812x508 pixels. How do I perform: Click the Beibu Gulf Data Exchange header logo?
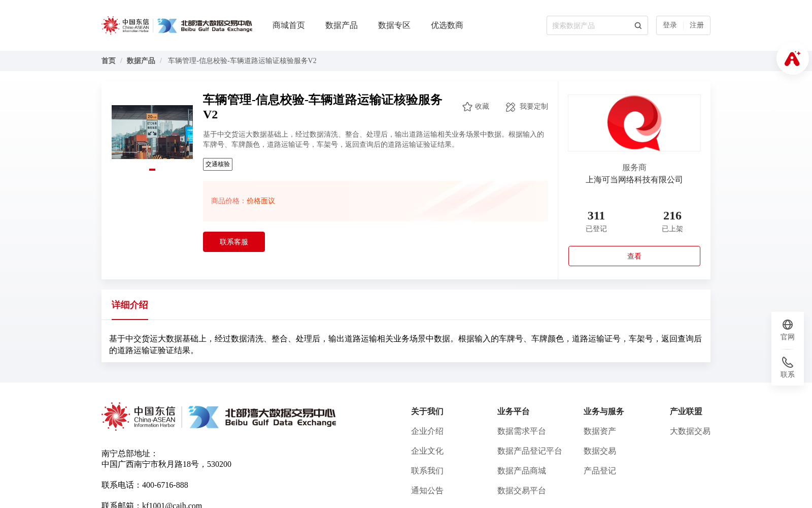point(205,25)
